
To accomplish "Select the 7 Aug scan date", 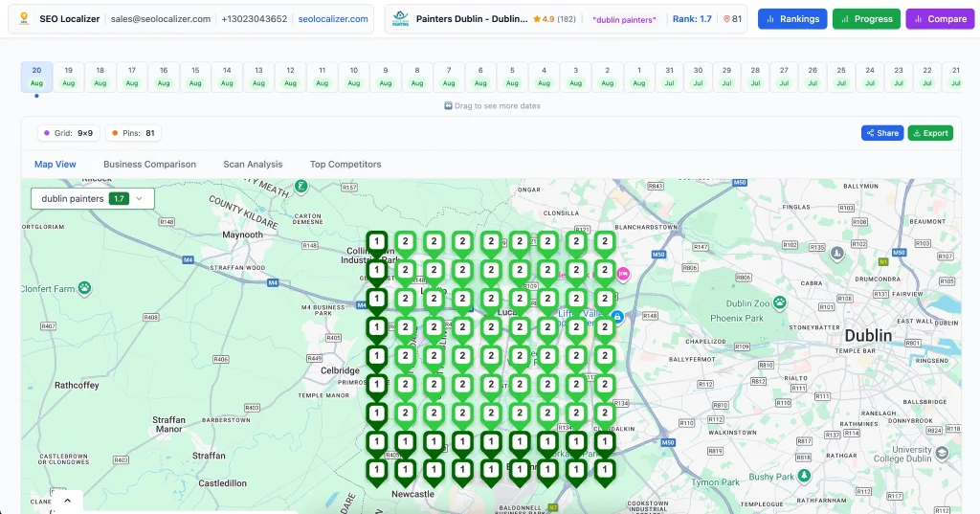I will (x=449, y=77).
